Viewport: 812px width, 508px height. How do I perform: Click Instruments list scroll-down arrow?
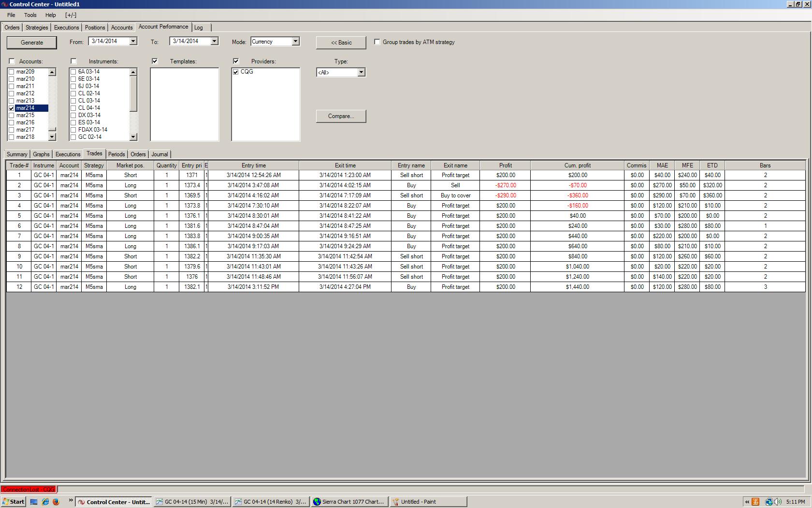133,137
